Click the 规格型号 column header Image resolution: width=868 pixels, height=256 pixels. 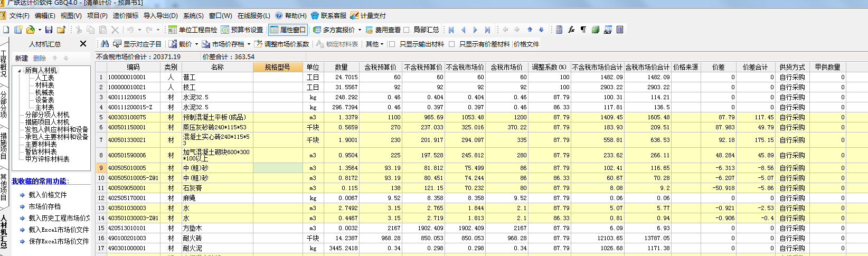[278, 67]
